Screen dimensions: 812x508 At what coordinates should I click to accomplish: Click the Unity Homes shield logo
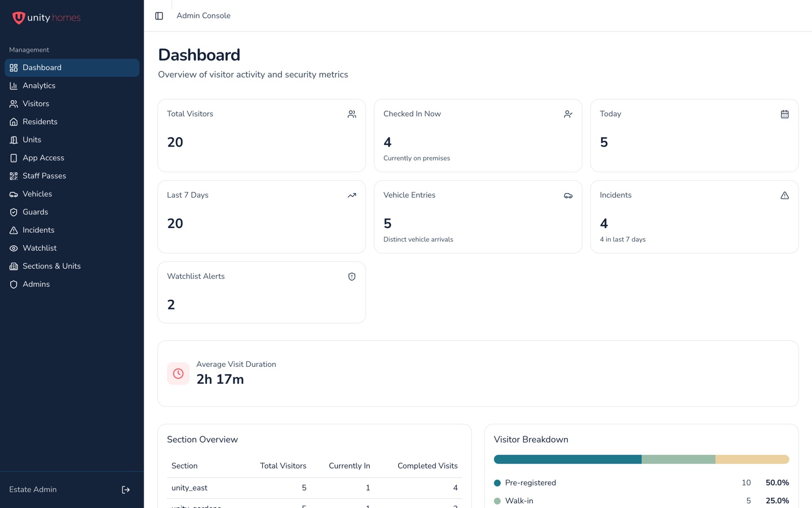19,18
